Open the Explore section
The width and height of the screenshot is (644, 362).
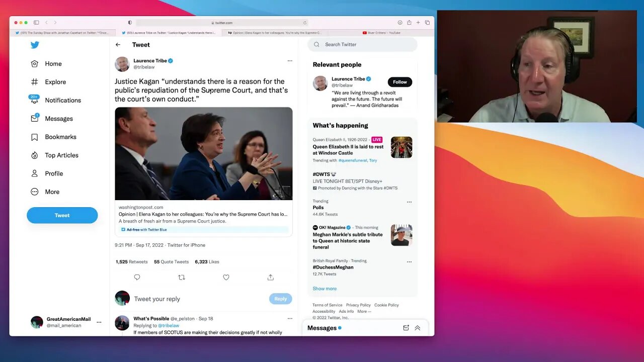[x=48, y=82]
